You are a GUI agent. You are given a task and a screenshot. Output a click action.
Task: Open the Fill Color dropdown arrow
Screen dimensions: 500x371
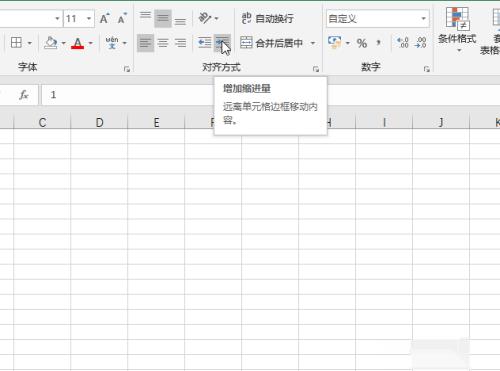tap(63, 43)
